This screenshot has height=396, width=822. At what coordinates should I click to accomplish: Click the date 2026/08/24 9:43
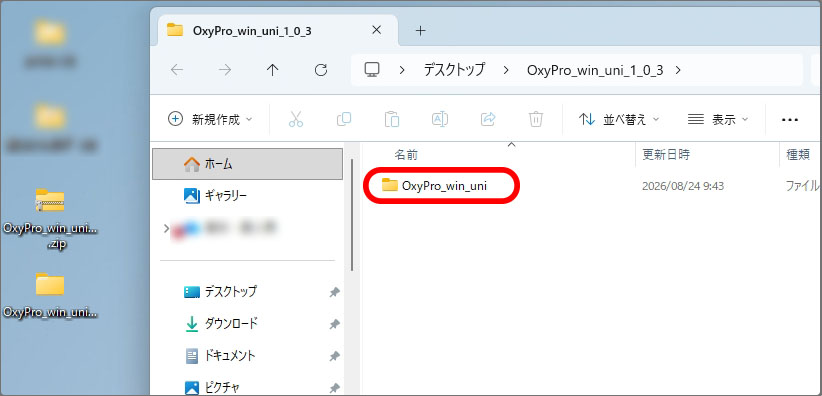683,186
